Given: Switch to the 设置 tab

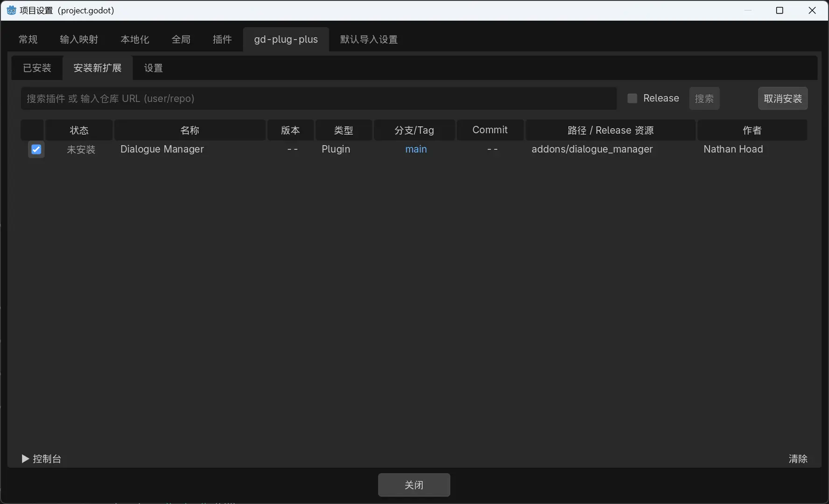Looking at the screenshot, I should (x=153, y=68).
